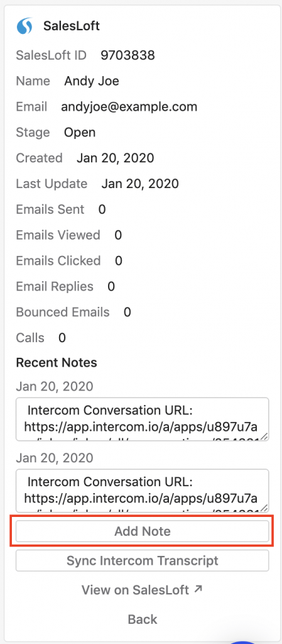Select the SalesLoft ID value 9703838
The height and width of the screenshot is (644, 282).
(x=128, y=55)
